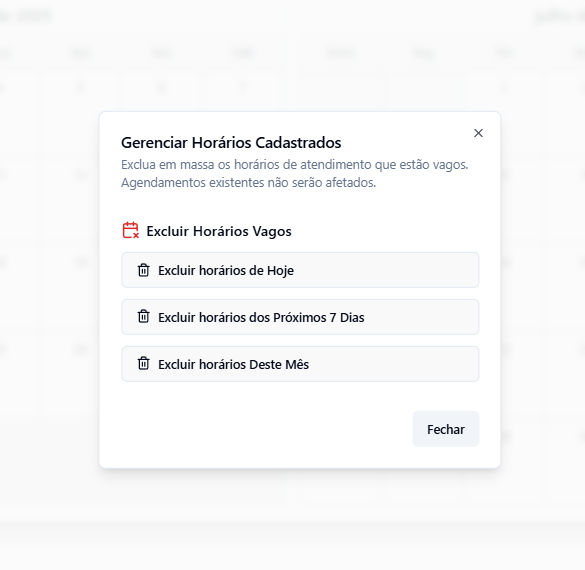Screen dimensions: 585x570
Task: Click the 'Excluir Horários Vagos' section heading
Action: 219,231
